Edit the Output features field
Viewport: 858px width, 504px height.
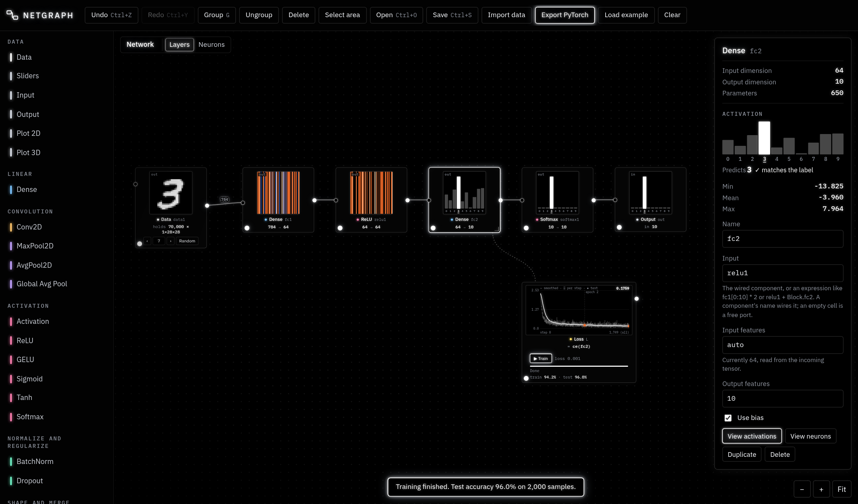pos(783,399)
